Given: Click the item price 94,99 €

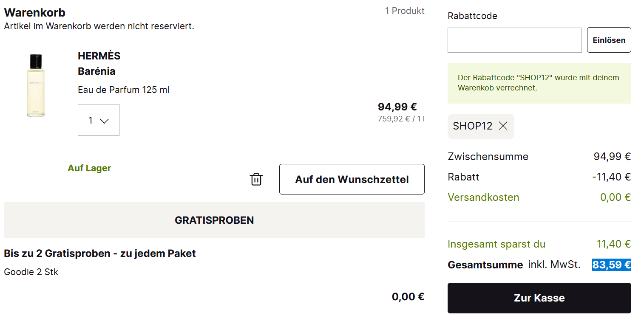Looking at the screenshot, I should [x=397, y=107].
